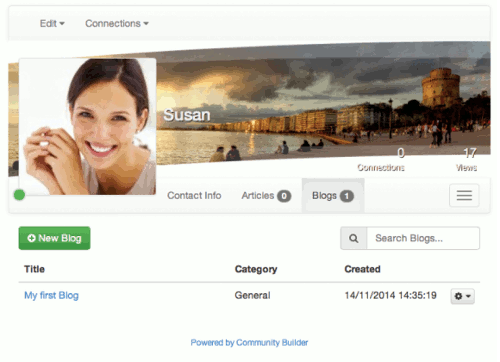The width and height of the screenshot is (500, 362).
Task: Click the 14/11/2014 14:35:19 created date
Action: tap(390, 295)
